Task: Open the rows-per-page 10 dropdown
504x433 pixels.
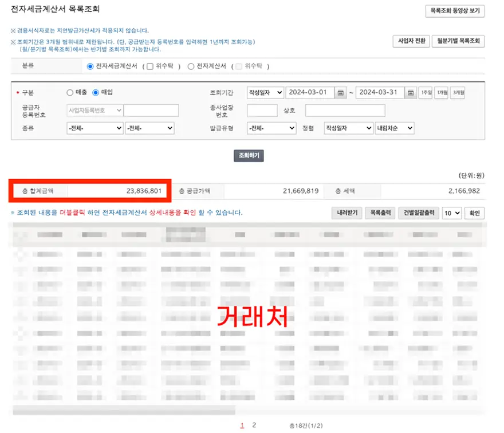Action: [451, 213]
